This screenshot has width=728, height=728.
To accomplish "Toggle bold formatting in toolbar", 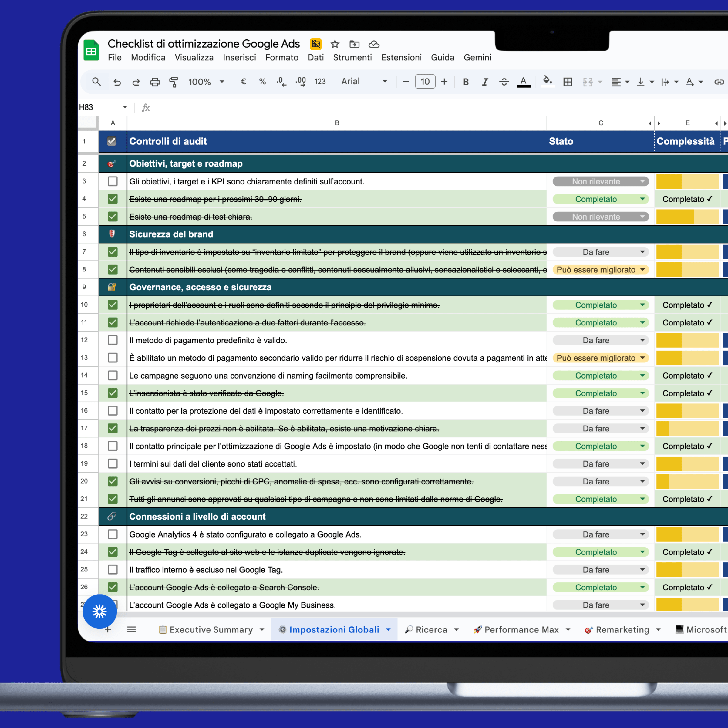I will pos(466,81).
